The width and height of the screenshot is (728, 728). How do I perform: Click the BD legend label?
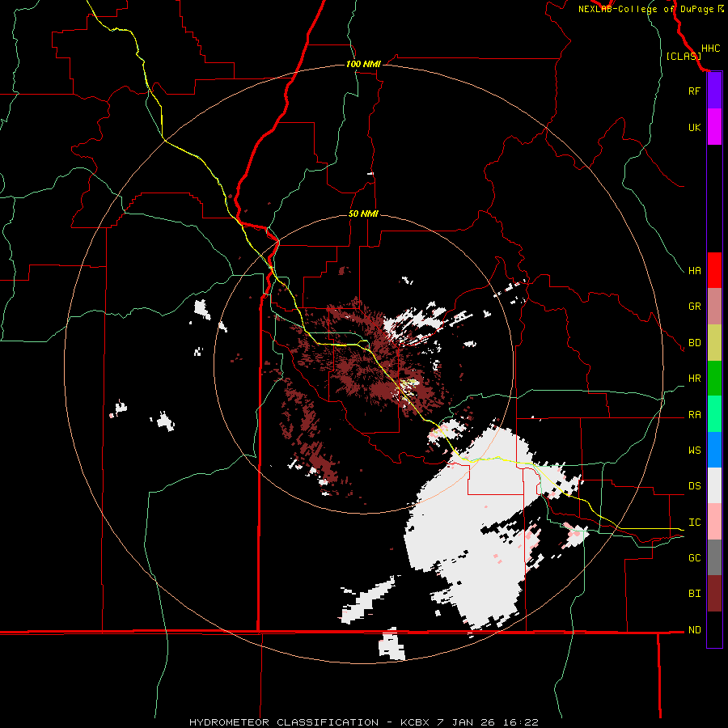(694, 343)
